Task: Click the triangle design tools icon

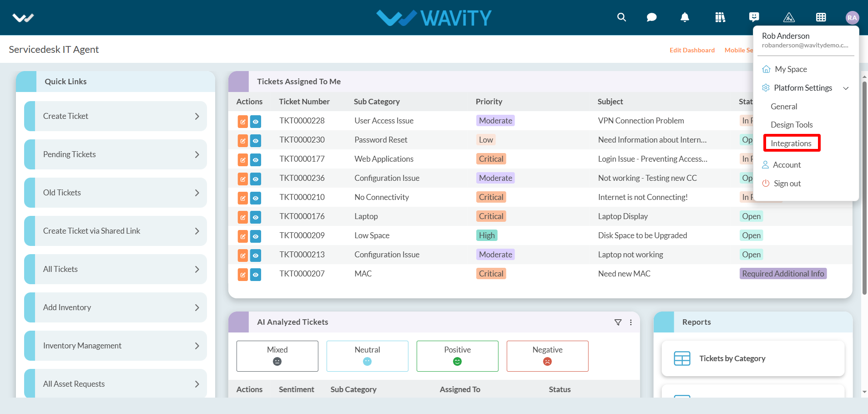Action: [789, 17]
